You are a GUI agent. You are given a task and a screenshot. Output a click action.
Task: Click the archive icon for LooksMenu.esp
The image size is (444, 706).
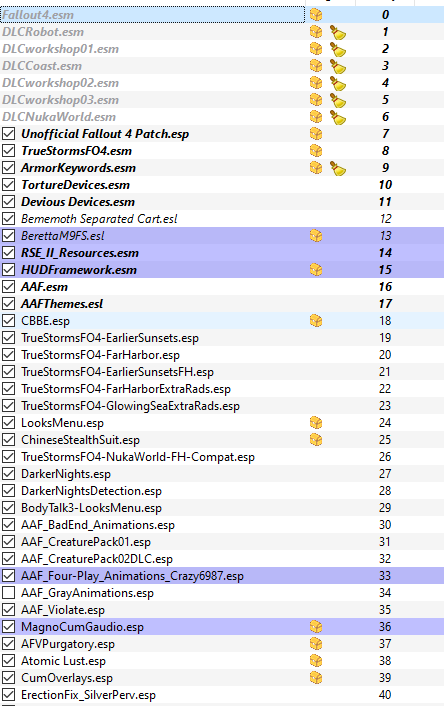click(316, 423)
